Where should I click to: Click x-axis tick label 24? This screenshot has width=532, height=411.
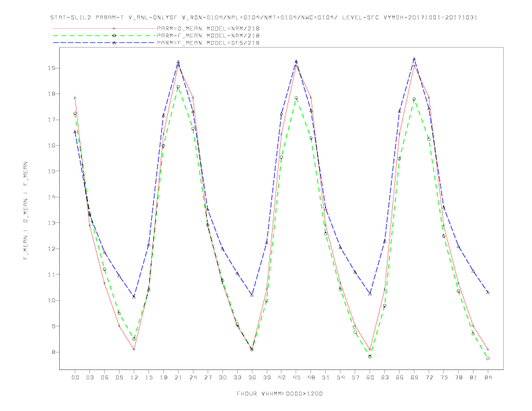click(x=193, y=377)
